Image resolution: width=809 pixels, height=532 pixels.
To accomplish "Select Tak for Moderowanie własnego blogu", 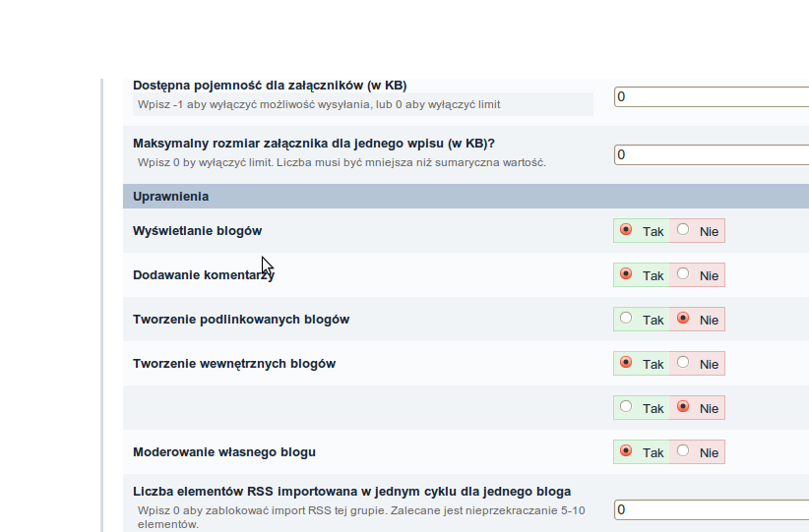I will pos(626,451).
